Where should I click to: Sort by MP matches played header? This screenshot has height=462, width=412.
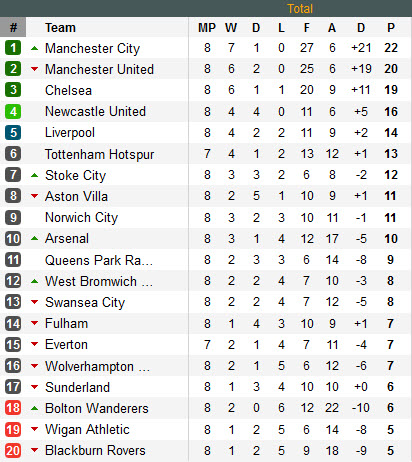click(207, 28)
